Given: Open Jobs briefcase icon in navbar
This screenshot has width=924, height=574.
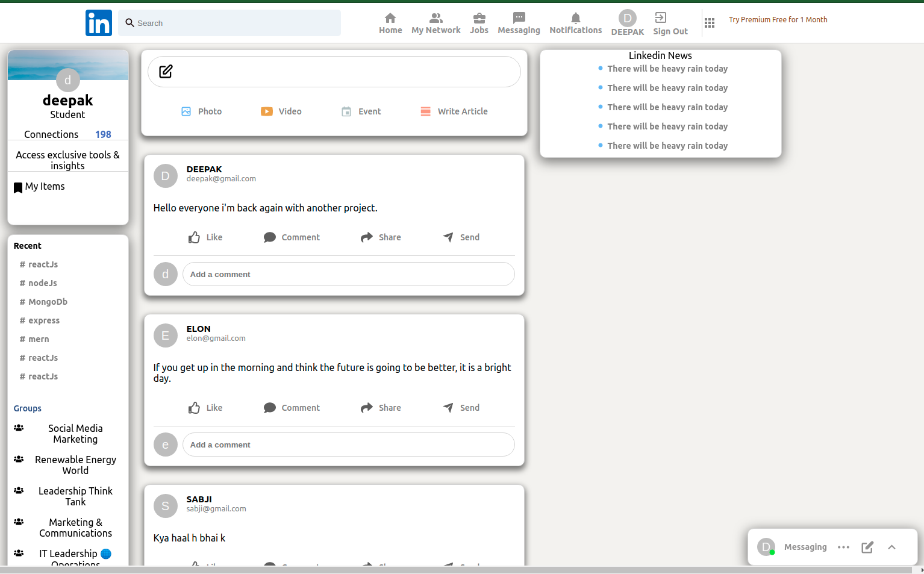Looking at the screenshot, I should 479,18.
